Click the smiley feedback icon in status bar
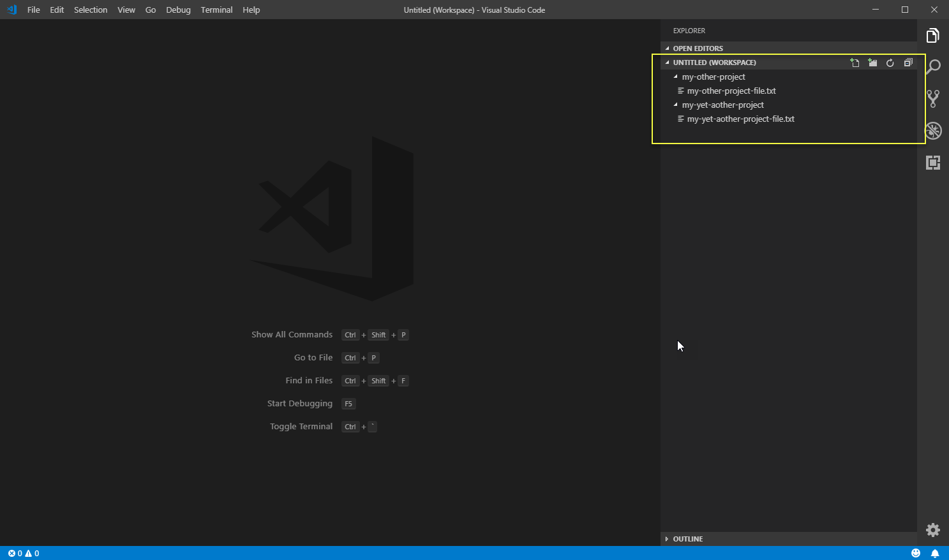The height and width of the screenshot is (560, 949). click(916, 553)
